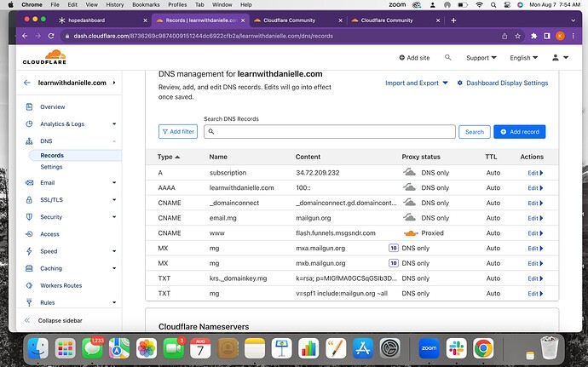Open the History menu in menu bar
The width and height of the screenshot is (588, 367).
pyautogui.click(x=115, y=5)
